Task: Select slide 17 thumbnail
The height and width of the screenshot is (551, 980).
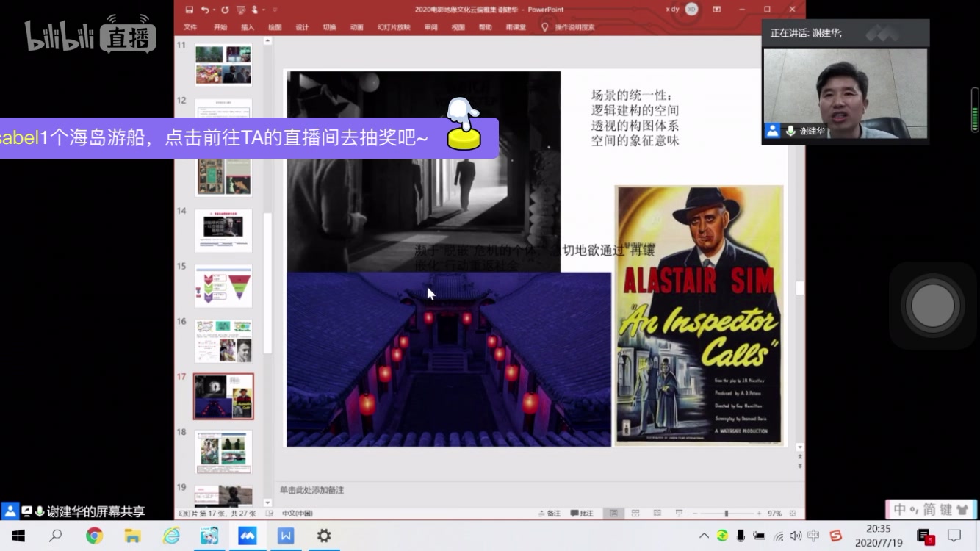Action: [223, 397]
